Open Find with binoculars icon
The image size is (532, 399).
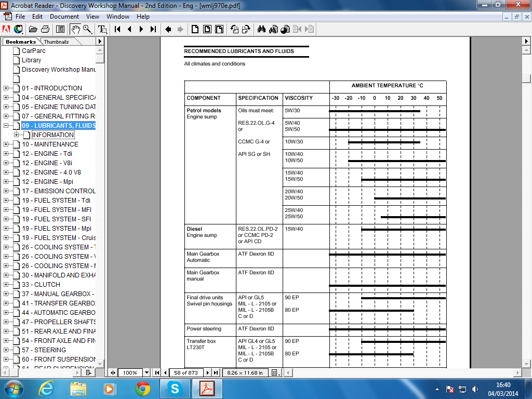261,29
